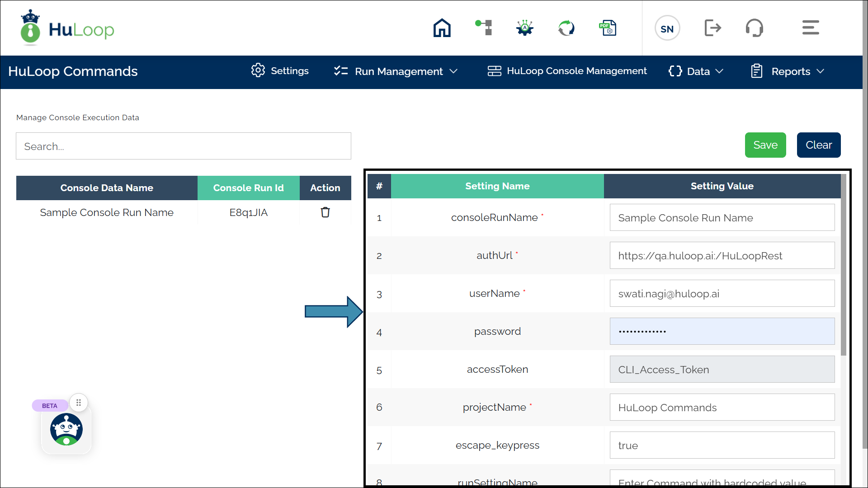Delete Sample Console Run Name row
The width and height of the screenshot is (868, 488).
point(325,212)
